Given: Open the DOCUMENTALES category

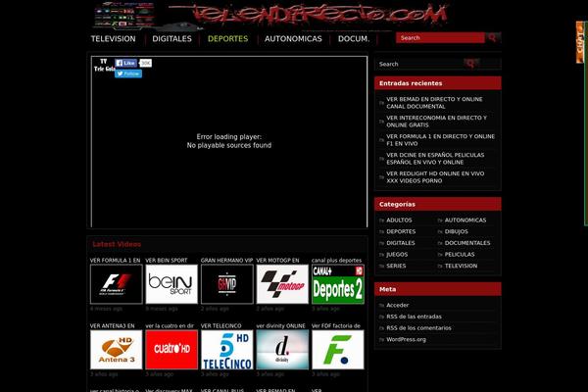Looking at the screenshot, I should [467, 243].
